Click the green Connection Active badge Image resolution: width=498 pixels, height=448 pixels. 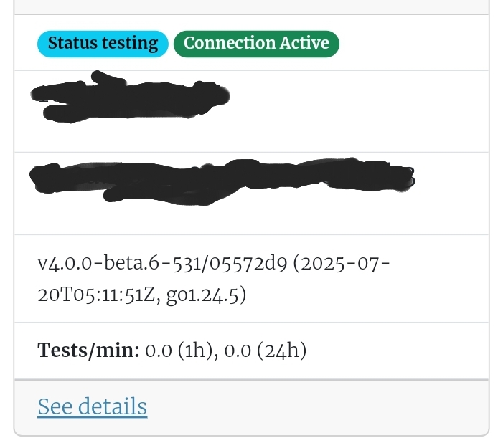[x=256, y=44]
